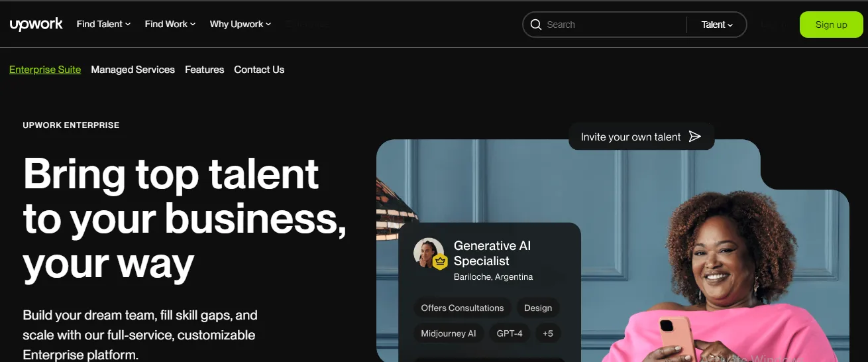Image resolution: width=868 pixels, height=362 pixels.
Task: Go to the Managed Services tab
Action: [133, 70]
